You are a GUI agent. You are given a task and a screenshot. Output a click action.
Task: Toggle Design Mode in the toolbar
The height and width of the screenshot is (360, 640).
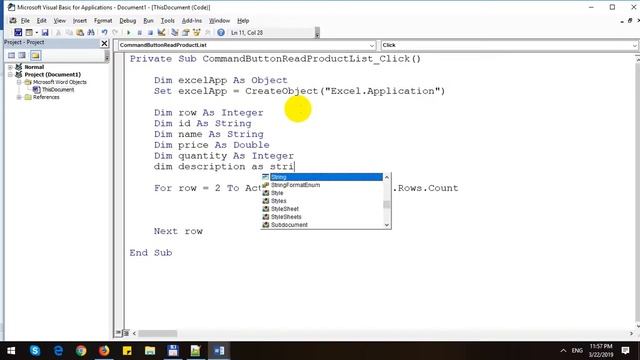(x=161, y=32)
